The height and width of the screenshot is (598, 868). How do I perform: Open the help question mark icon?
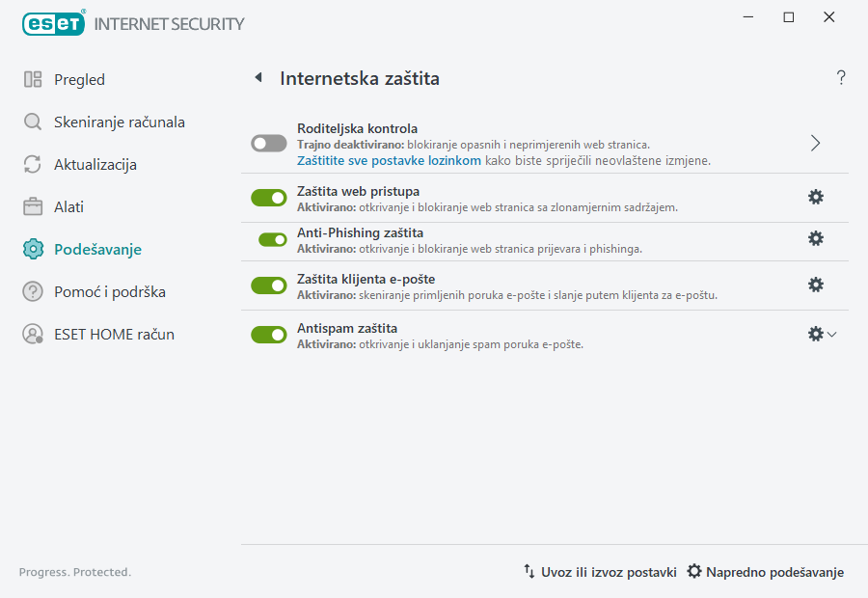coord(840,77)
